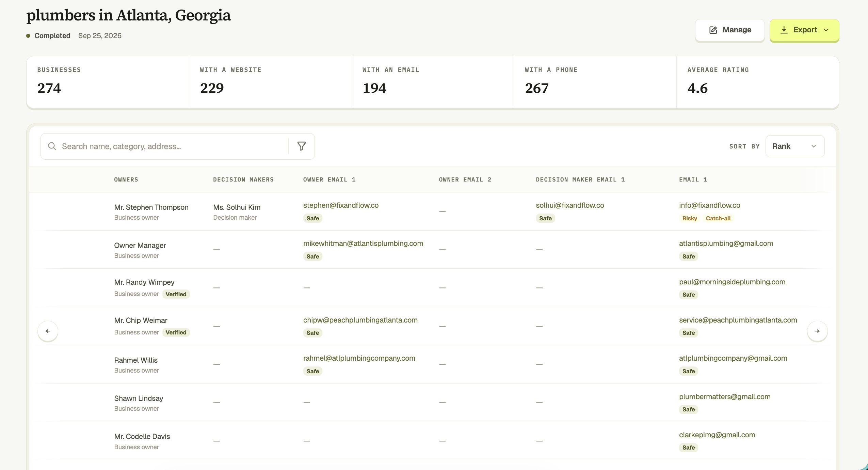Open info@fixandflow.co email link
The image size is (868, 470).
tap(710, 205)
